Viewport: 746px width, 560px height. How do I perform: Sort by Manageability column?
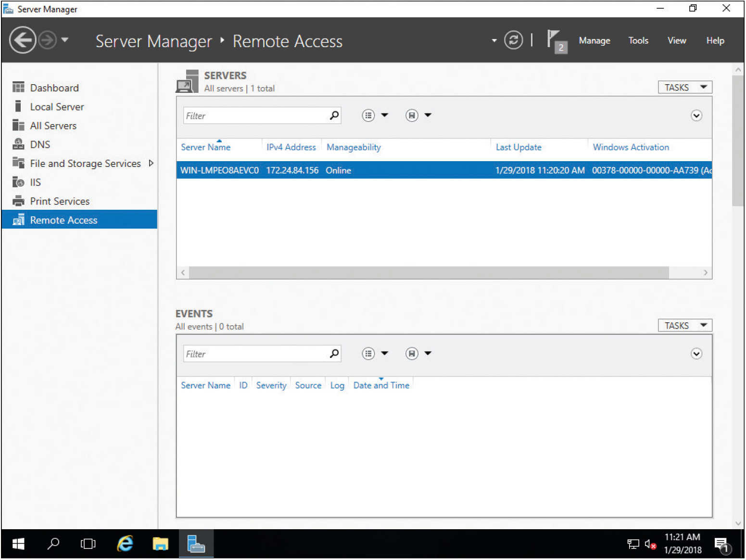click(354, 147)
